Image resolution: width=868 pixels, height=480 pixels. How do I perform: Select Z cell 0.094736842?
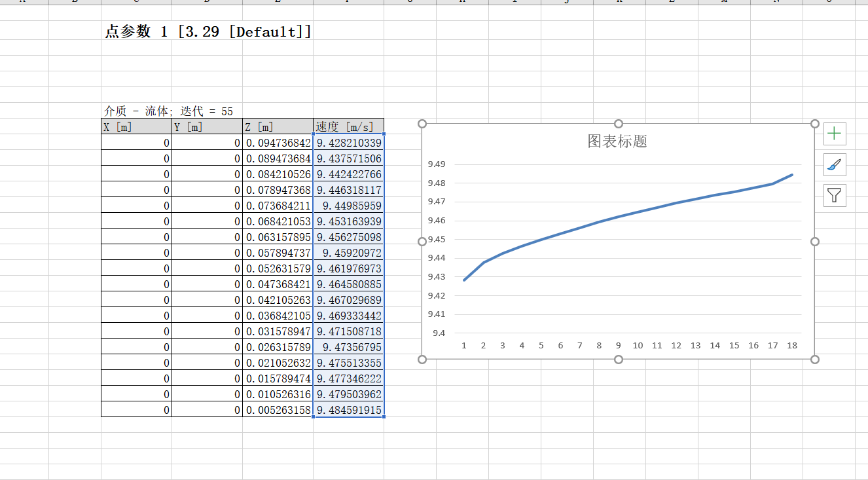pos(278,143)
